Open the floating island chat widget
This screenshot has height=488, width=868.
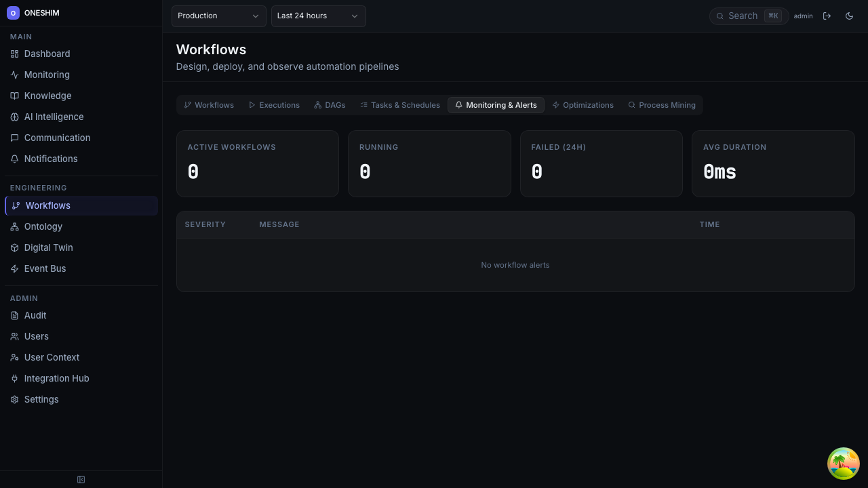843,463
